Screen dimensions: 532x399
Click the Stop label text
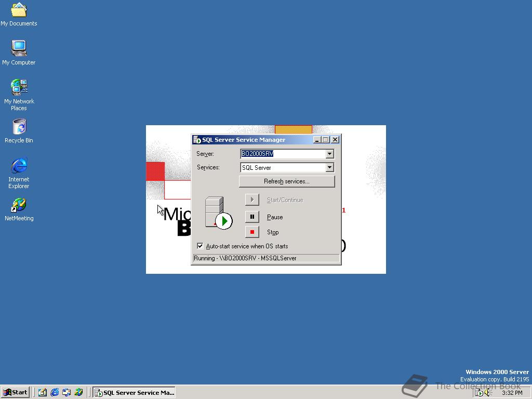[273, 232]
